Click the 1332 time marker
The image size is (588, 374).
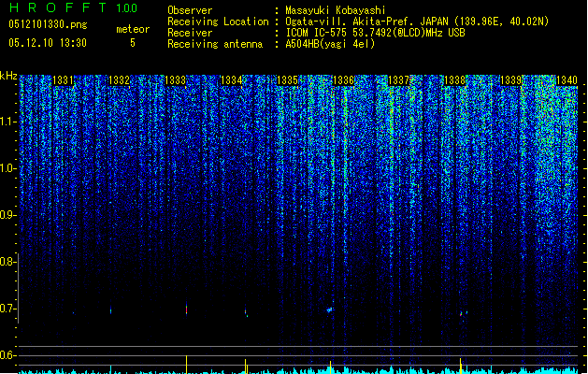(119, 80)
